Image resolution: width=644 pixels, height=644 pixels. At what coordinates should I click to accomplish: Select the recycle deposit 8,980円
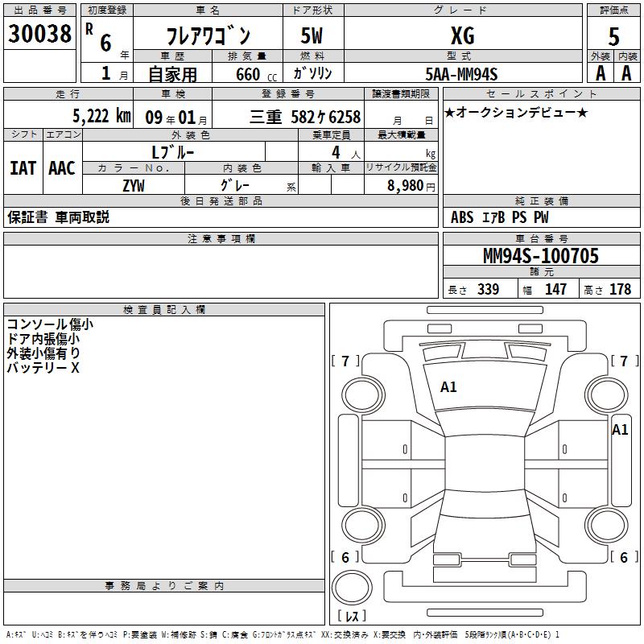pos(411,186)
